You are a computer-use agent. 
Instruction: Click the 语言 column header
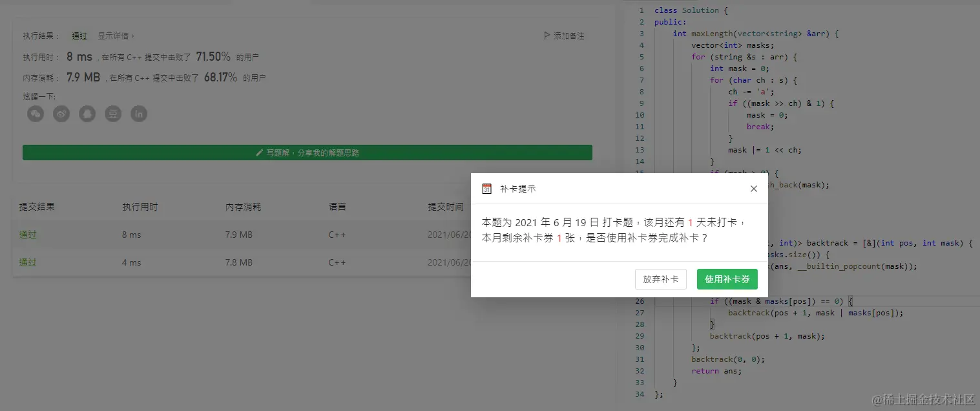coord(337,207)
